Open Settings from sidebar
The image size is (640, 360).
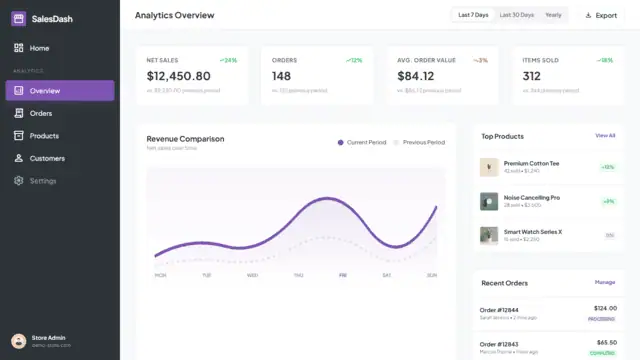[x=60, y=180]
